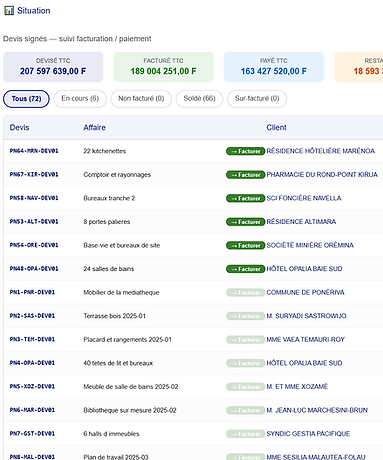Click Facturer for SCI Foncière Navella
The width and height of the screenshot is (383, 460).
point(245,198)
